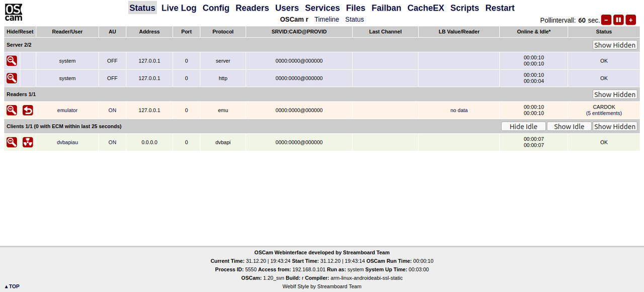Open the CacheEX page
The width and height of the screenshot is (644, 292).
tap(426, 8)
